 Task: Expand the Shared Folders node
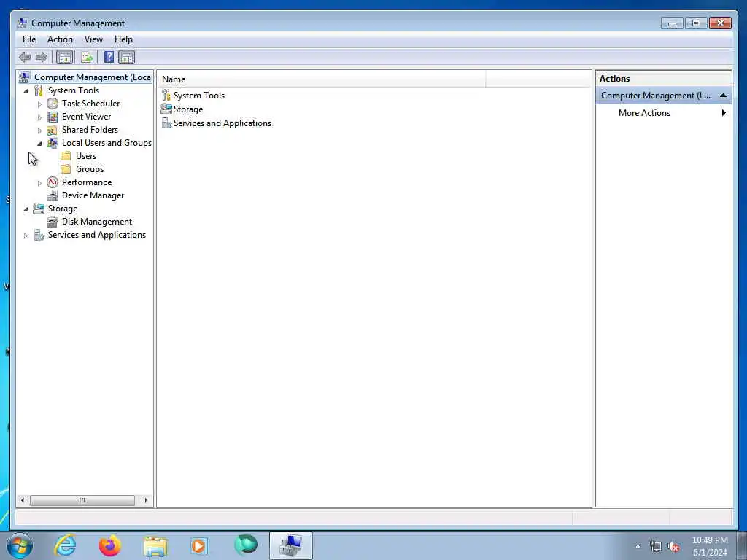(x=39, y=131)
